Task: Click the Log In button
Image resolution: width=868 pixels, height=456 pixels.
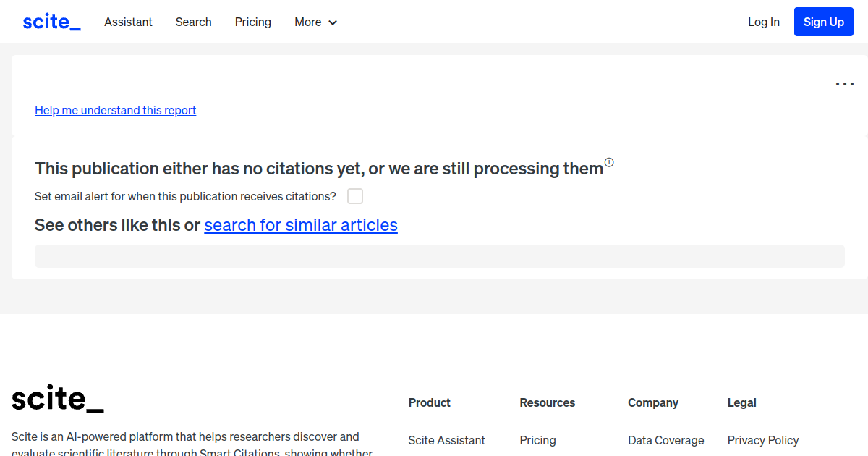Action: (763, 22)
